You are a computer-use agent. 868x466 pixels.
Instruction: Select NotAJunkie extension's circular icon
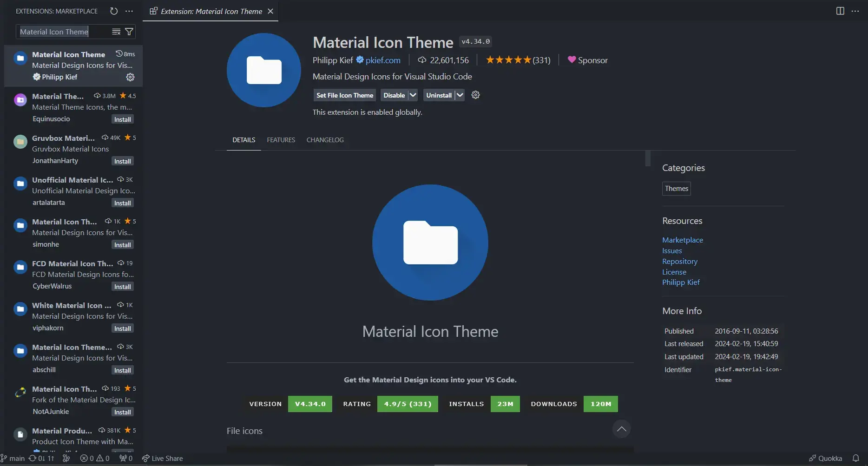click(x=20, y=393)
